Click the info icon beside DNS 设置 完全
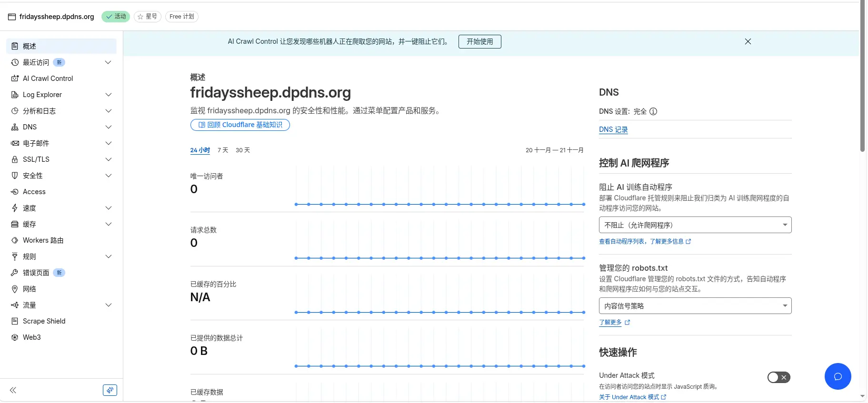The image size is (868, 403). pos(653,111)
